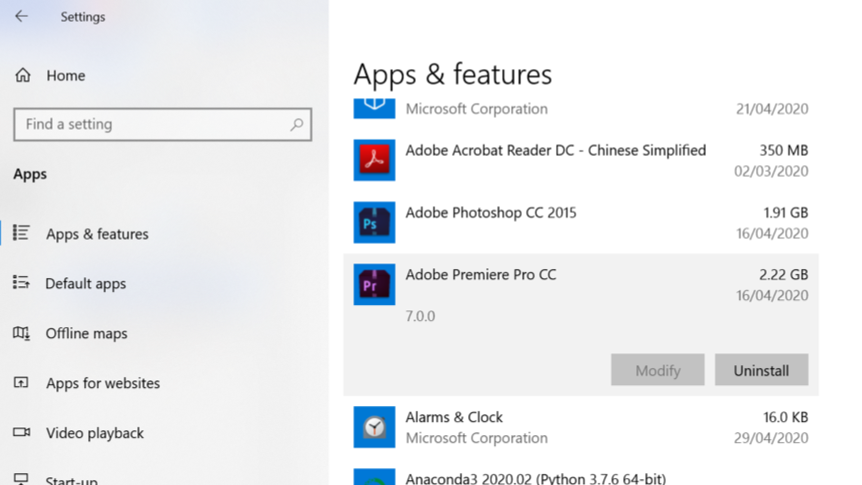Click the search magnifier icon
The image size is (862, 485).
point(296,125)
